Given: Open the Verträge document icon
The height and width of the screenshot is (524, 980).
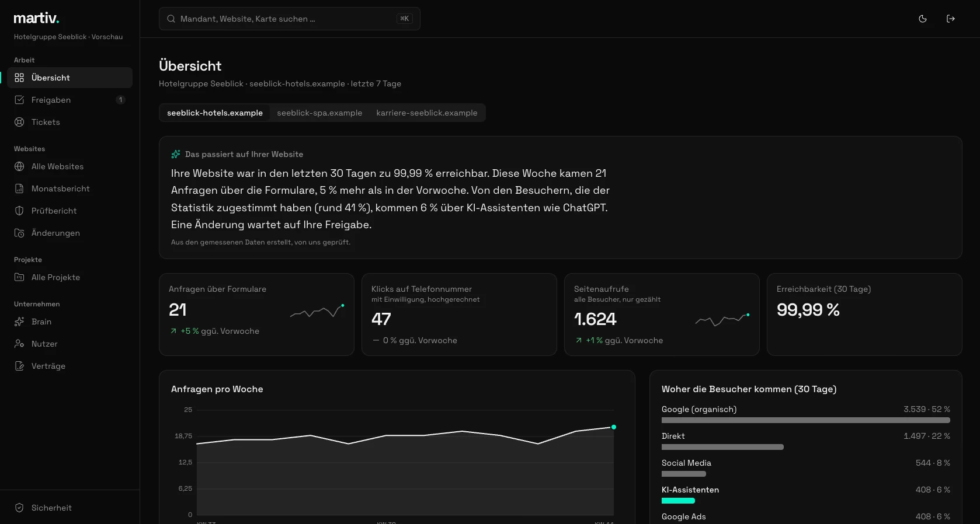Looking at the screenshot, I should pyautogui.click(x=19, y=366).
